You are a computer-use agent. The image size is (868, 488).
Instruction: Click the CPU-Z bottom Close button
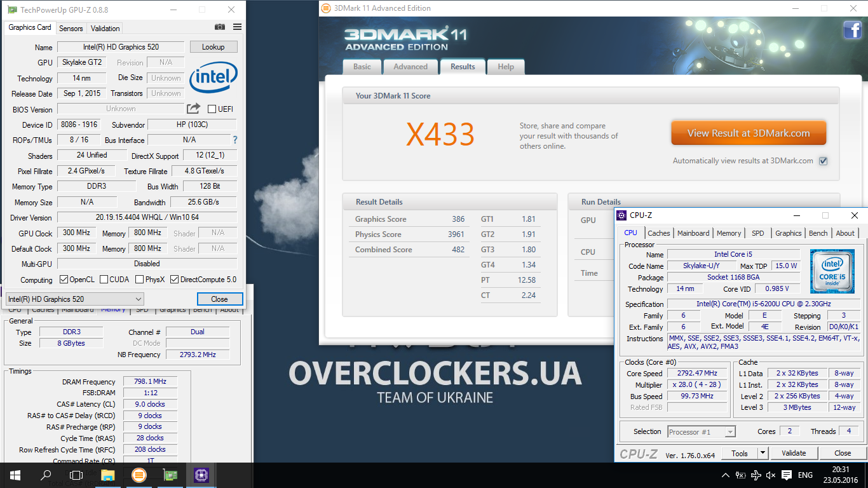pos(843,453)
